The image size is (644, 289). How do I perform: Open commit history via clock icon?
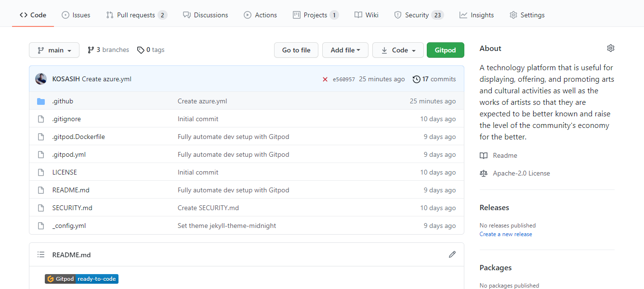click(x=417, y=79)
